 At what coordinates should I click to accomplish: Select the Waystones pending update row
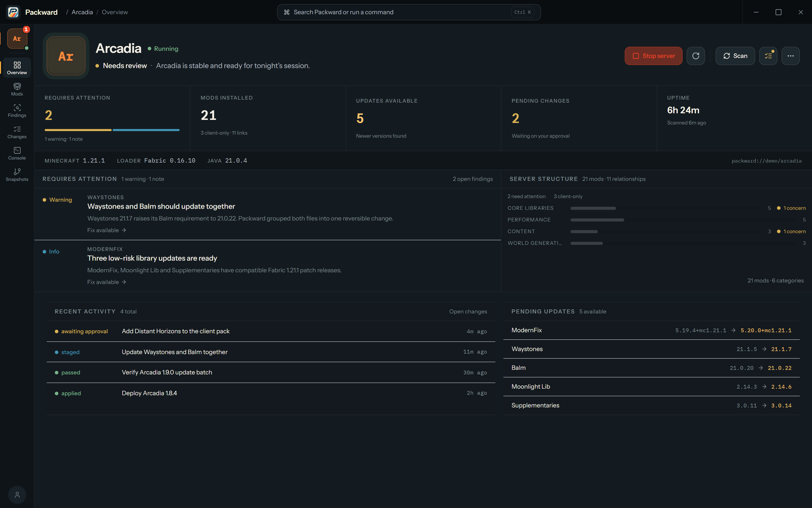tap(651, 349)
